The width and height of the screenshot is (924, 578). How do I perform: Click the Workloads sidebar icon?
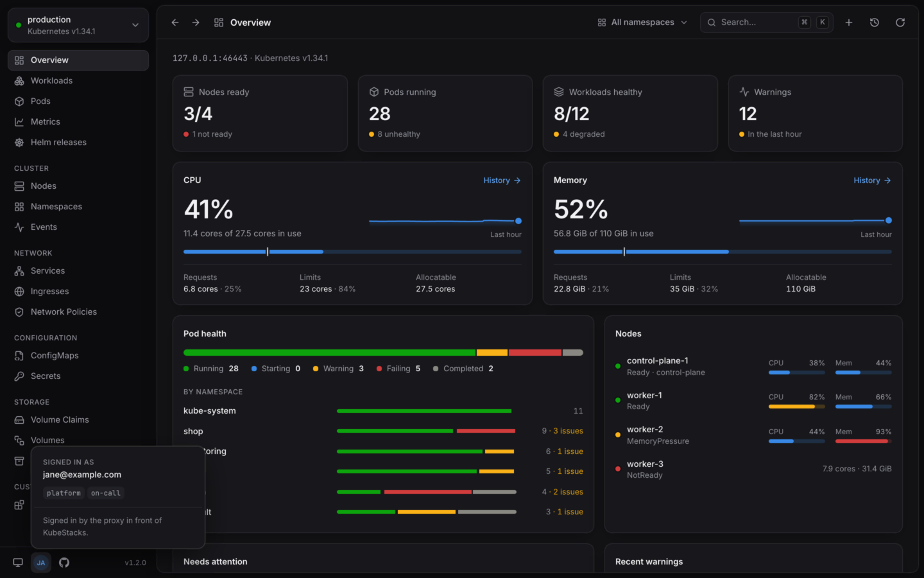click(19, 81)
